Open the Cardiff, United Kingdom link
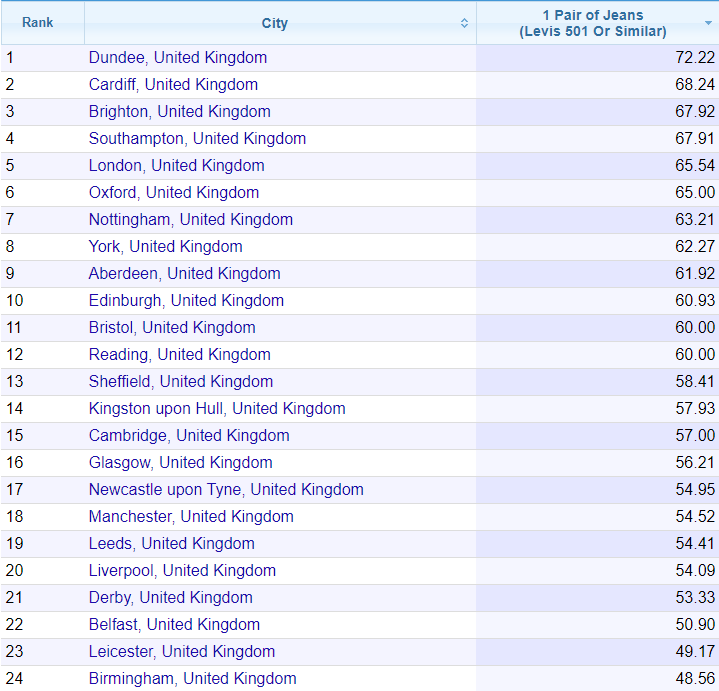Screen dimensions: 719x691 click(x=173, y=85)
